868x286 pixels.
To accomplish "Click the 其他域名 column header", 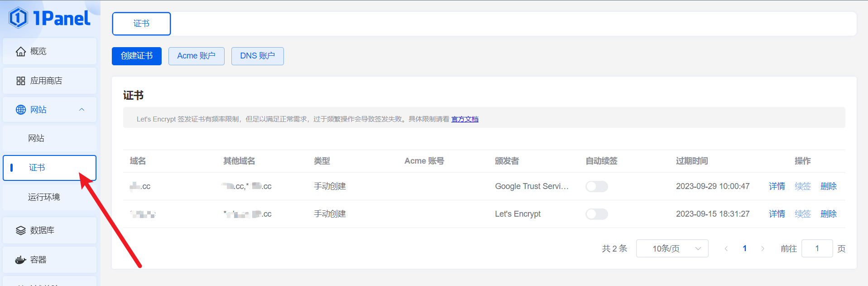I will (x=239, y=161).
